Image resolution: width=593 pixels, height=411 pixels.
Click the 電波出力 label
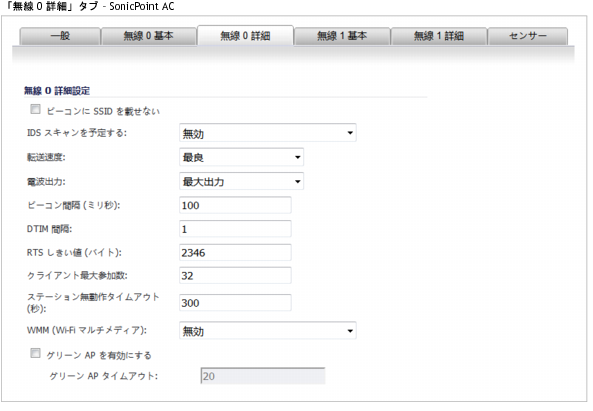(46, 182)
